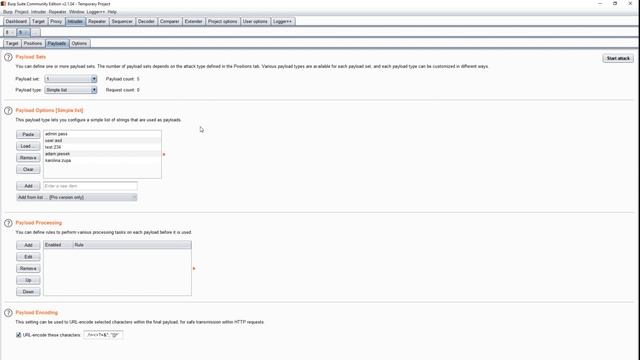
Task: Open the Positions sub-tab
Action: pos(33,43)
